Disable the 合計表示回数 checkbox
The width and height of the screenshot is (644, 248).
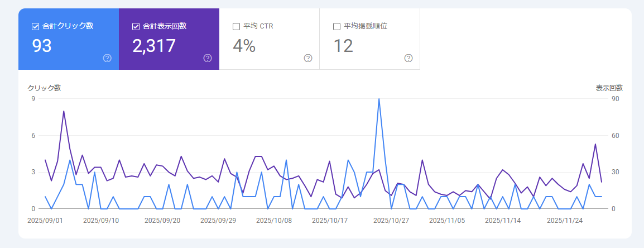pyautogui.click(x=136, y=26)
